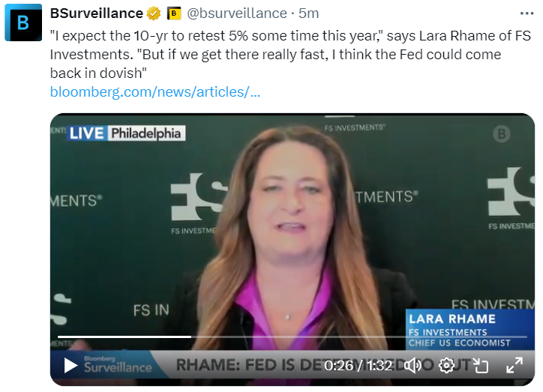This screenshot has width=543, height=392.
Task: Click the 5m timestamp to open tweet
Action: coord(308,13)
